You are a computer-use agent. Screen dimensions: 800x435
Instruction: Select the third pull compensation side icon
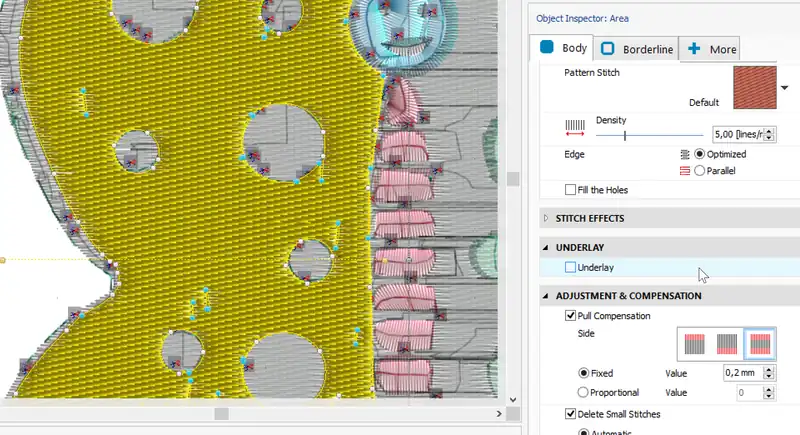tap(759, 344)
